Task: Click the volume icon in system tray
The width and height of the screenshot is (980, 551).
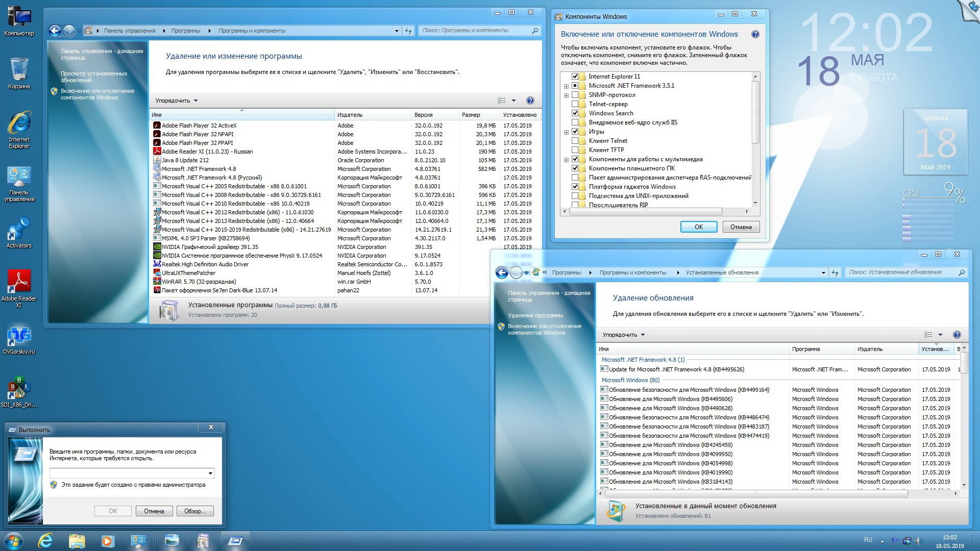Action: 919,541
